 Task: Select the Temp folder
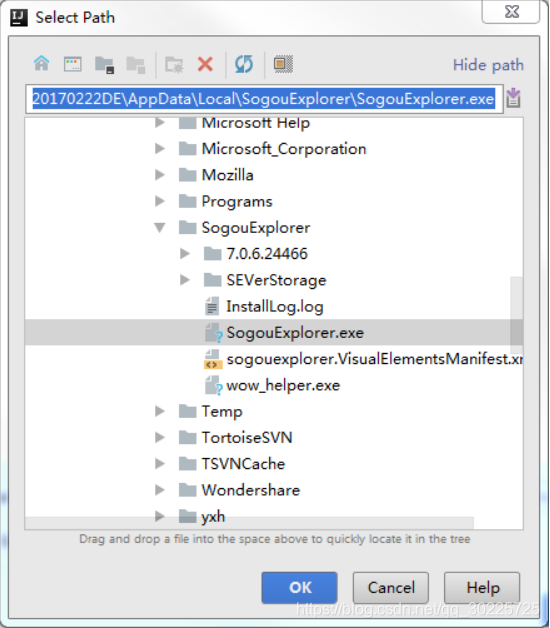222,411
